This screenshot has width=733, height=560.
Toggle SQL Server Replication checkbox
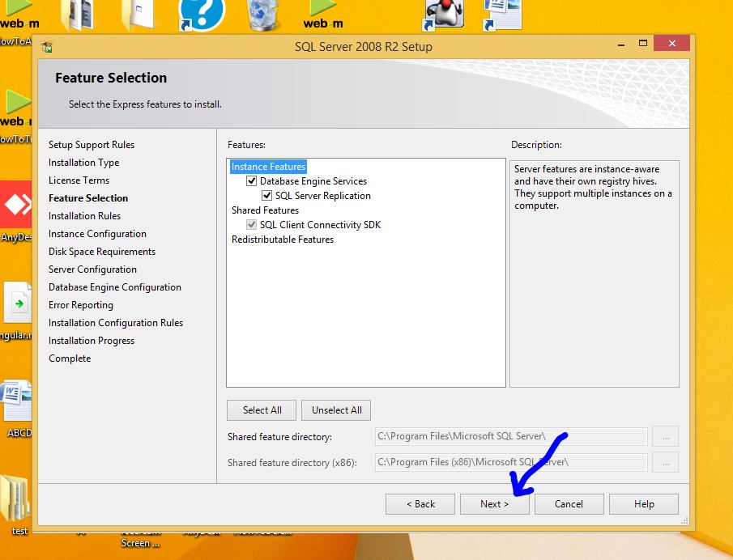(266, 196)
